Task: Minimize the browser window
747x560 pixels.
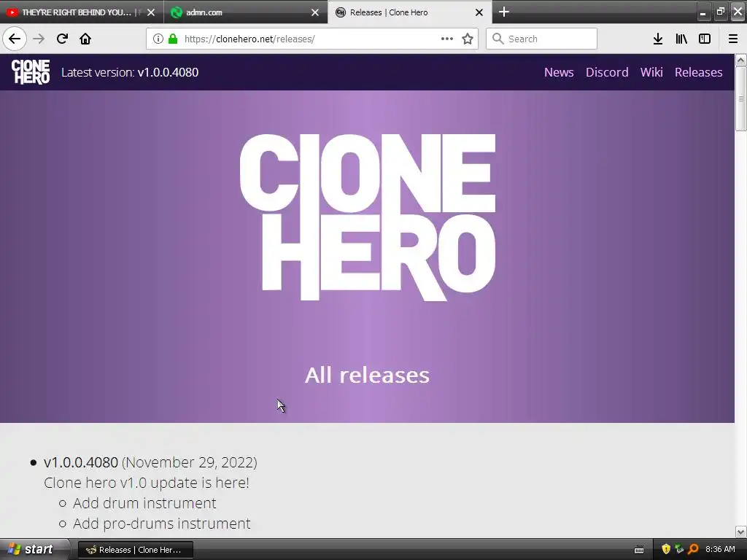Action: coord(703,12)
